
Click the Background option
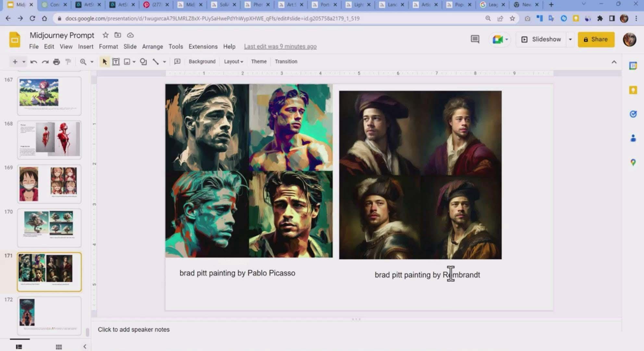point(202,61)
